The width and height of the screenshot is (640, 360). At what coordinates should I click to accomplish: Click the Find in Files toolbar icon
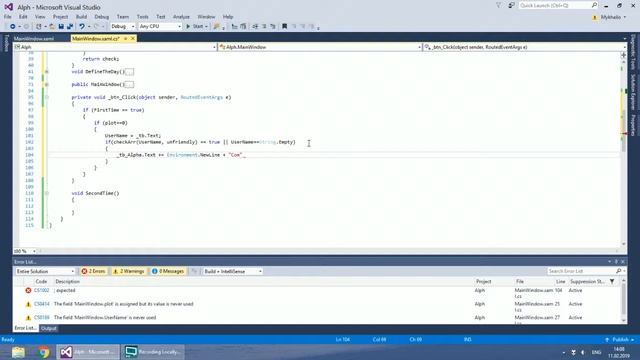pyautogui.click(x=217, y=27)
